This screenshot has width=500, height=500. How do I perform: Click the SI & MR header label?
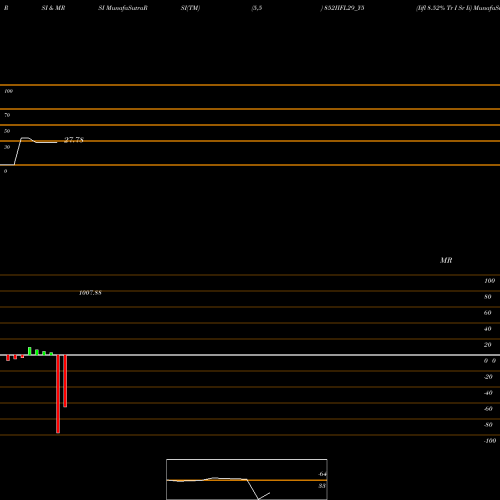(x=53, y=8)
